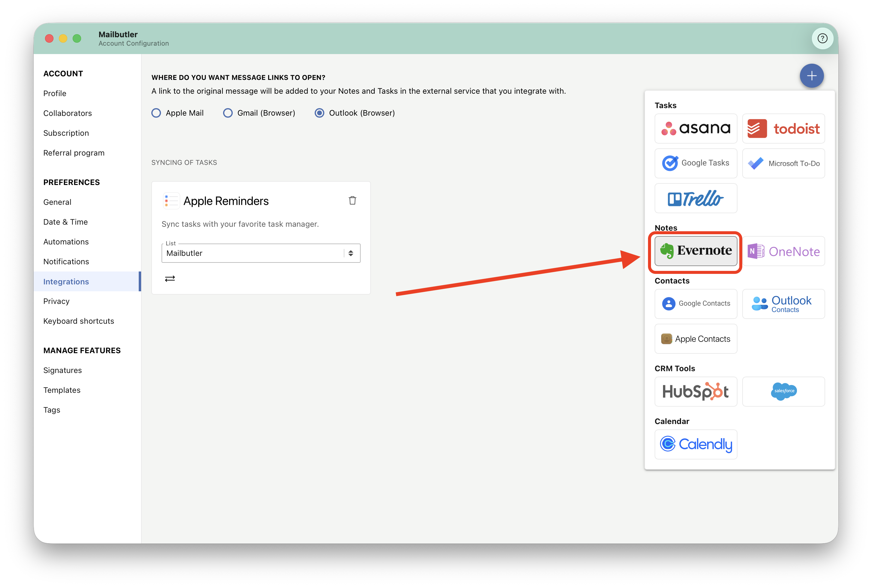Select the Trello integration
Image resolution: width=872 pixels, height=588 pixels.
tap(695, 199)
